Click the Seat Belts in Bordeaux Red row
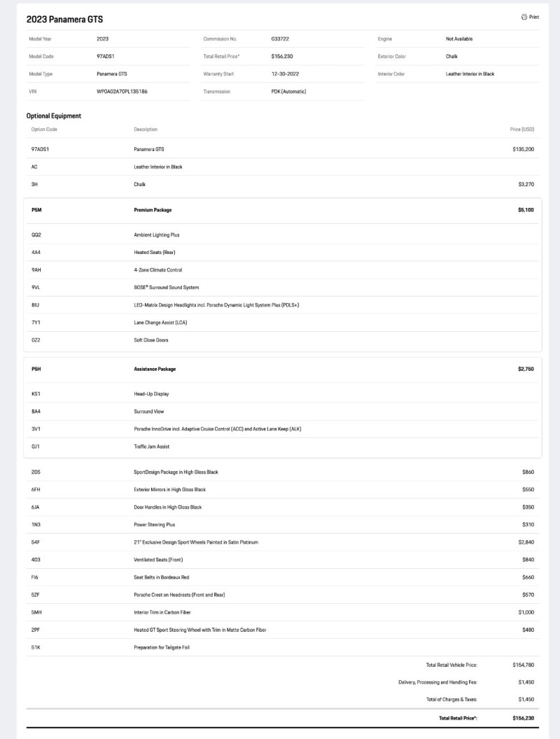The width and height of the screenshot is (560, 739). click(283, 577)
